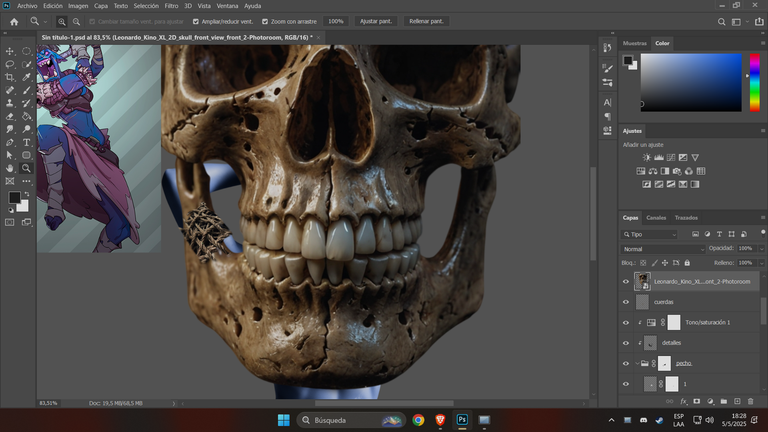Click the hue slider in Color panel
768x432 pixels.
click(755, 82)
